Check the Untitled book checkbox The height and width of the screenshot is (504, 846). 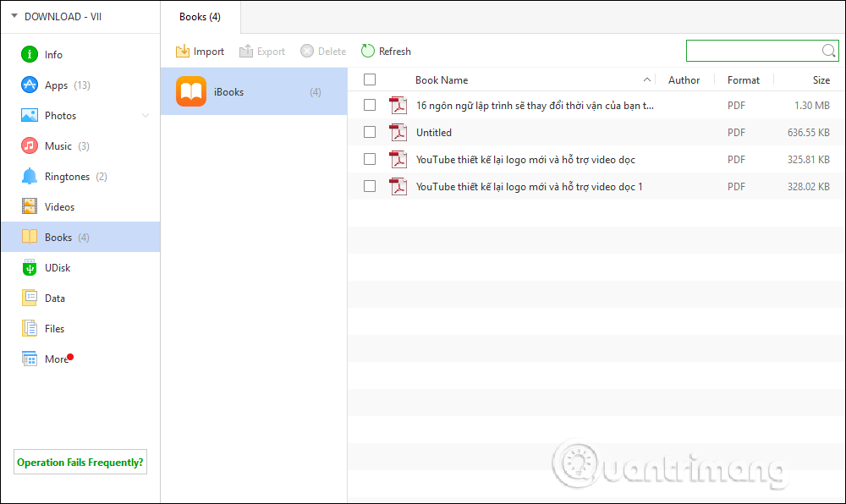tap(370, 132)
